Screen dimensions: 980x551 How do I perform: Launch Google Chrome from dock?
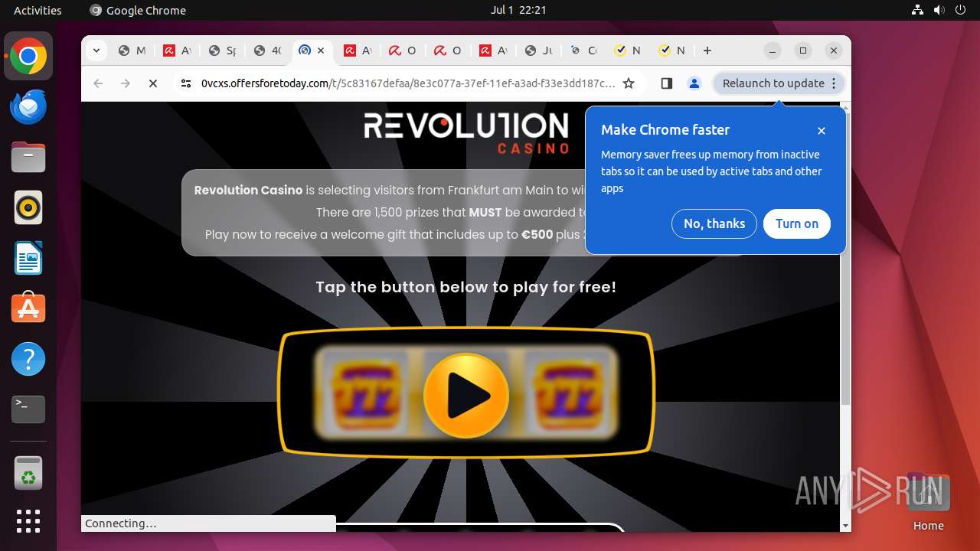[x=28, y=57]
